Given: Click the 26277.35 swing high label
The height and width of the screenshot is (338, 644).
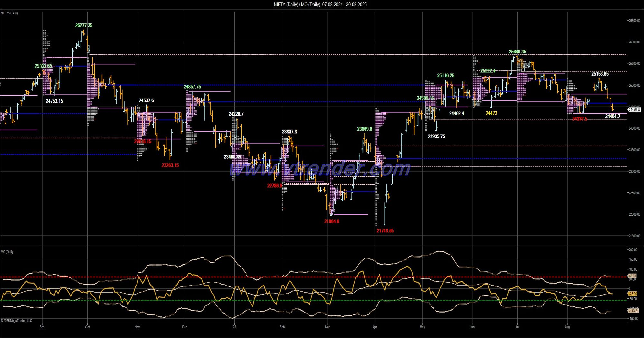Looking at the screenshot, I should 84,26.
